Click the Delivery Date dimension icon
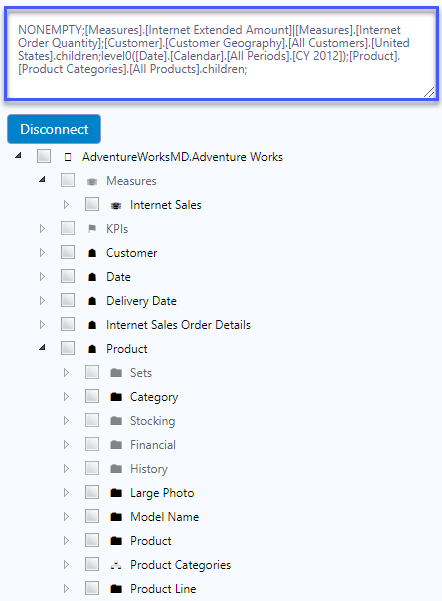The image size is (442, 601). pyautogui.click(x=92, y=301)
